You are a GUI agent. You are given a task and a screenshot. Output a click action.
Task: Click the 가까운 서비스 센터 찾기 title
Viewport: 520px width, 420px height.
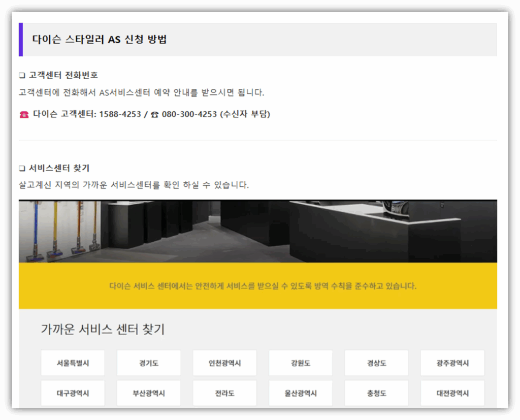click(103, 329)
